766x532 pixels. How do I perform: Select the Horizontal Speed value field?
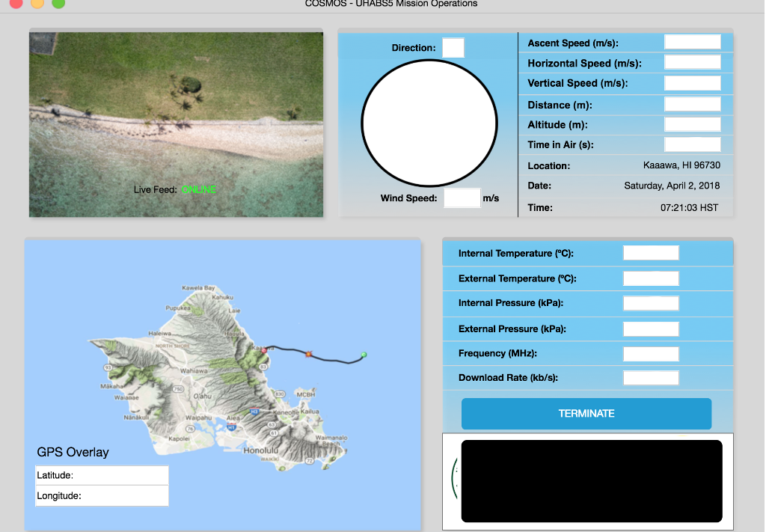pyautogui.click(x=692, y=63)
